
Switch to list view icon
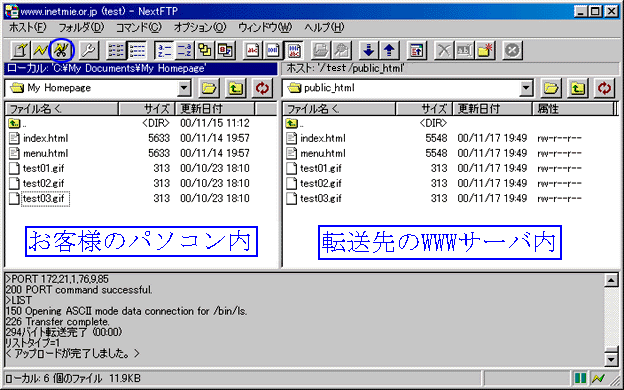[117, 51]
